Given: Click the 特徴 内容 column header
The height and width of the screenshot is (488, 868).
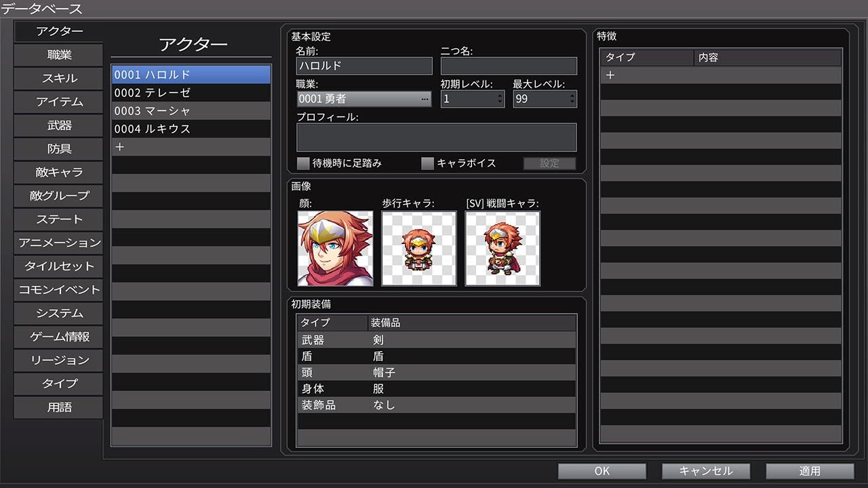Looking at the screenshot, I should pos(768,58).
